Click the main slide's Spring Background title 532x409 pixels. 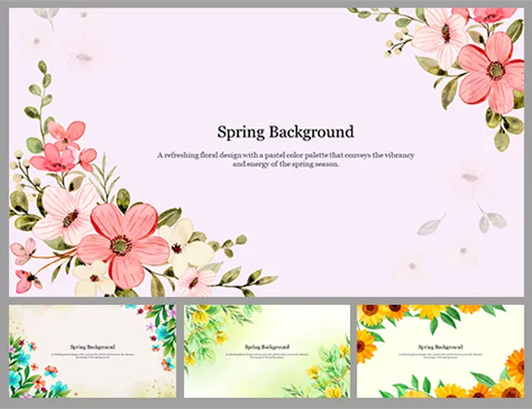(x=285, y=132)
